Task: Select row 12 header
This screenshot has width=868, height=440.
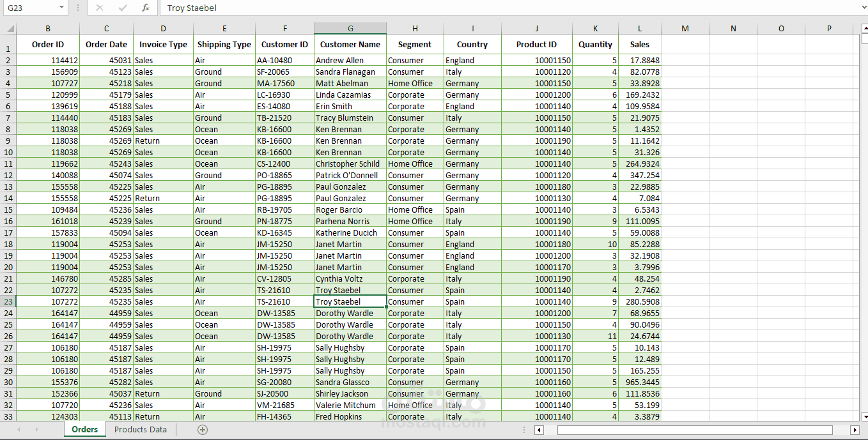Action: [x=8, y=175]
